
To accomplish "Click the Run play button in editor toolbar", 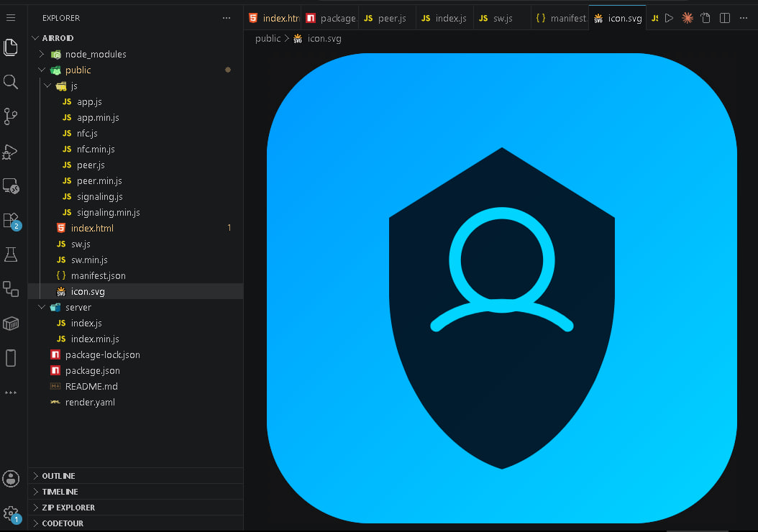I will tap(669, 19).
